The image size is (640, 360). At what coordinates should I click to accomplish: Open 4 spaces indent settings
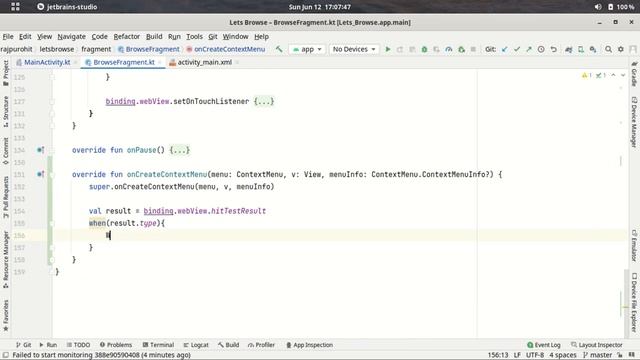563,355
